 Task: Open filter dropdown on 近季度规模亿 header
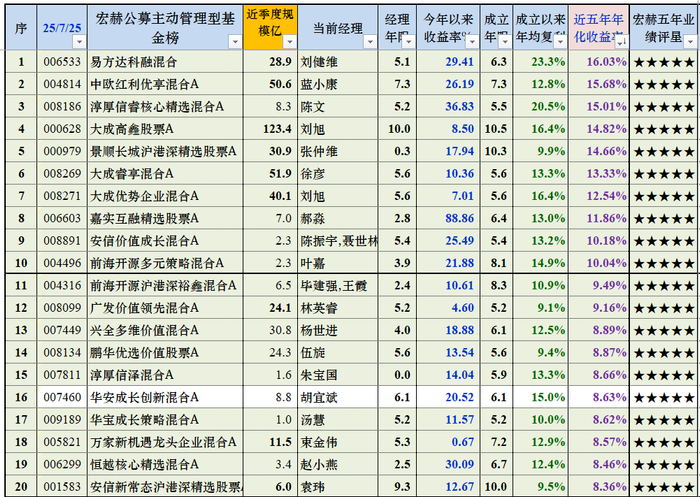290,42
